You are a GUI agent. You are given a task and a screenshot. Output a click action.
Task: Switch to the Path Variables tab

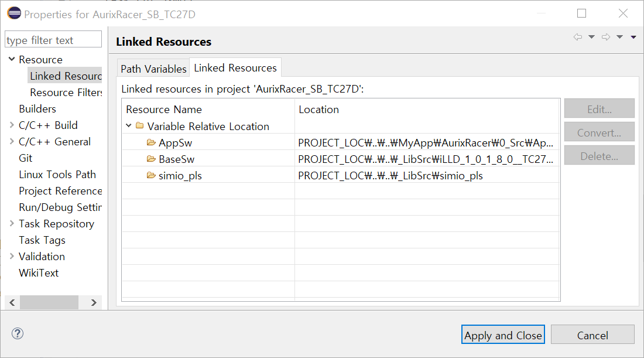pos(153,69)
